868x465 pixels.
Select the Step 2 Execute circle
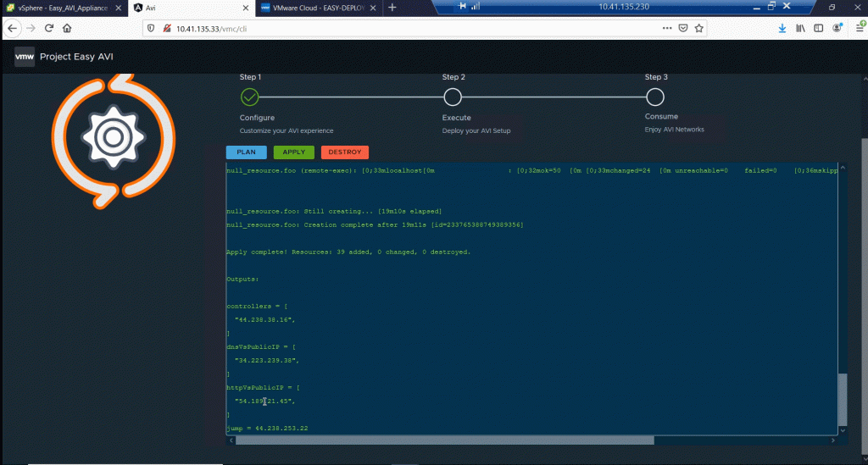click(x=453, y=97)
